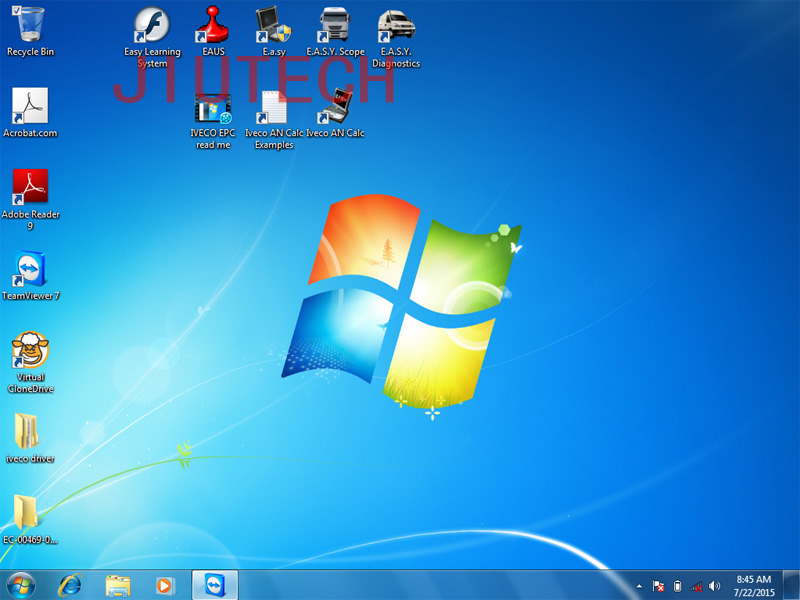Open the E.A.S.Y. Scope truck icon
This screenshot has height=600, width=800.
[x=335, y=24]
